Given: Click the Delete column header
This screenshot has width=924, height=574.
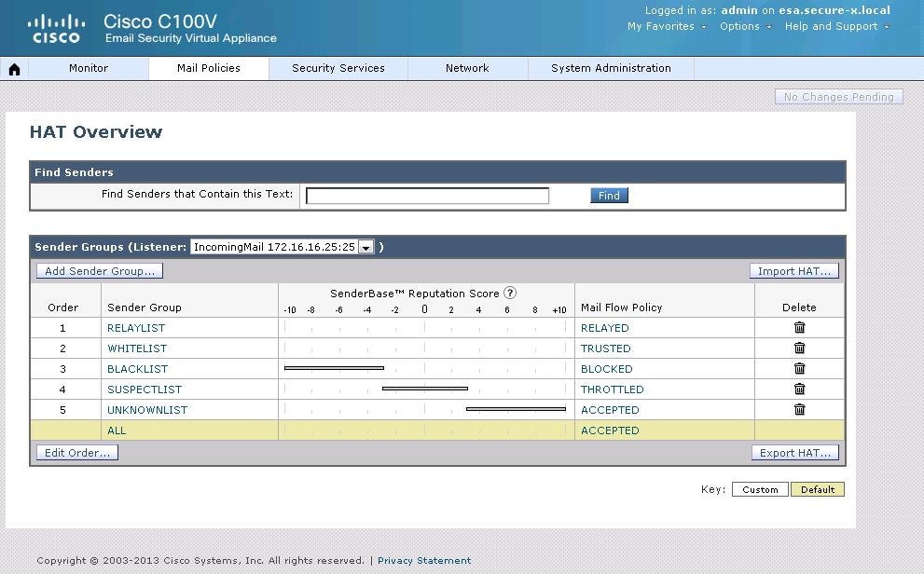Looking at the screenshot, I should coord(799,307).
